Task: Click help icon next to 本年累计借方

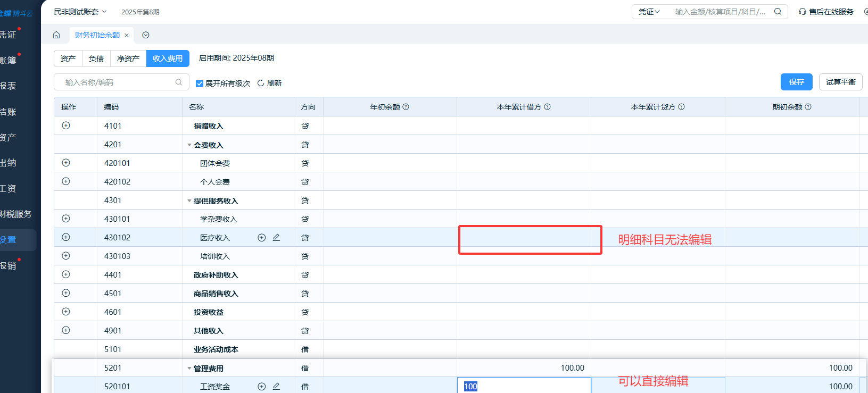Action: [548, 107]
